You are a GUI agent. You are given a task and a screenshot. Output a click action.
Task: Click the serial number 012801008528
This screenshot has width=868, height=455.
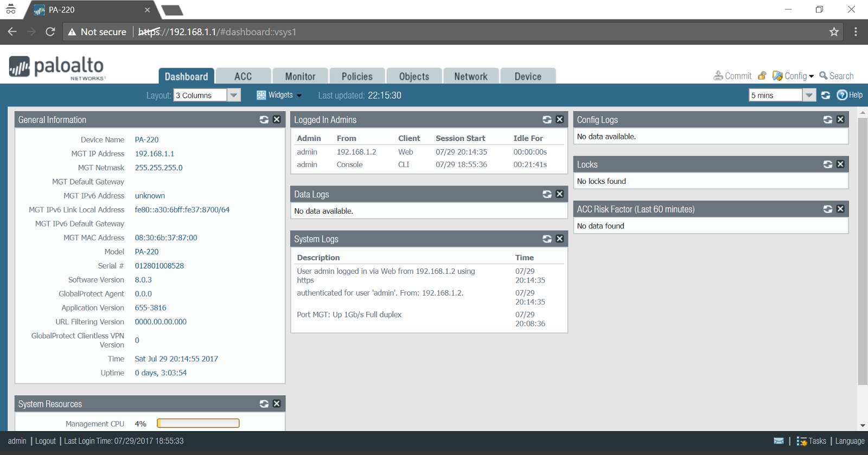point(159,266)
